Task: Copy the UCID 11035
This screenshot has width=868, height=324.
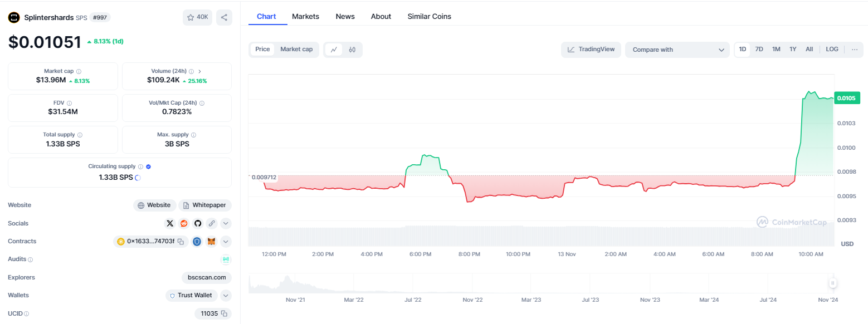Action: pos(223,314)
